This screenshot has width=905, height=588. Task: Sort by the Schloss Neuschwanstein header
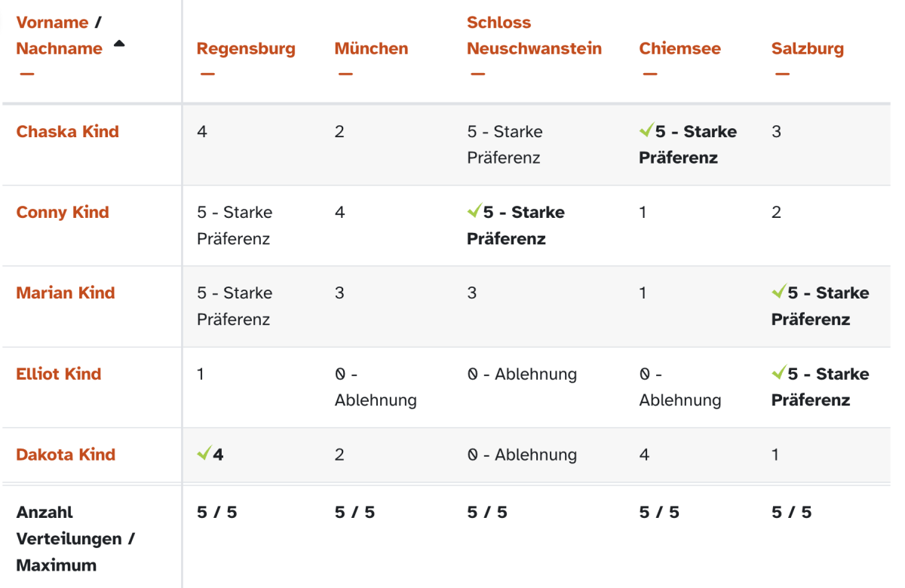point(534,35)
